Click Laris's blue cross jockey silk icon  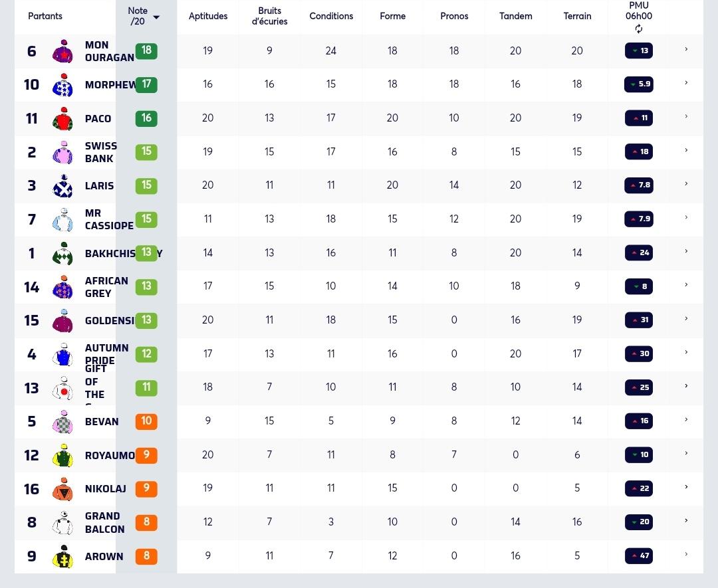click(x=62, y=186)
